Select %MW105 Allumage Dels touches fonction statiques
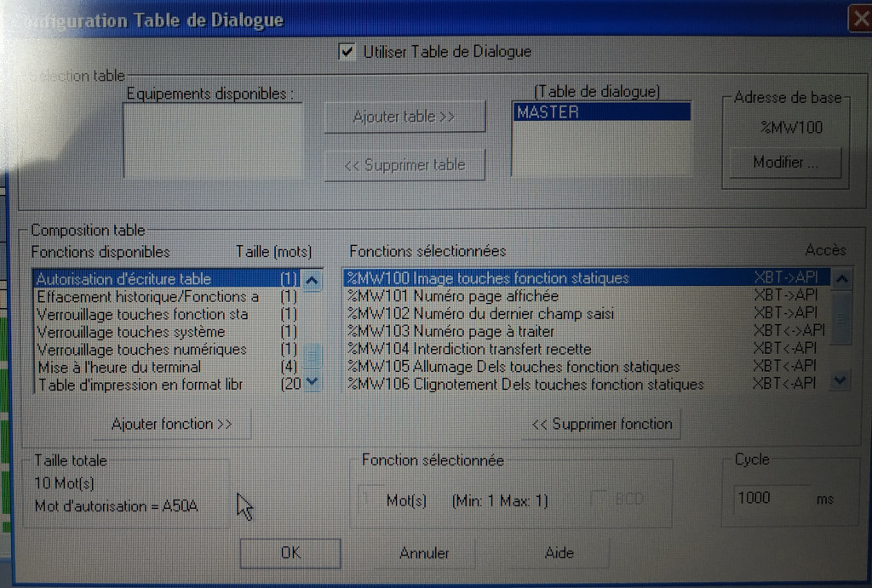 513,367
